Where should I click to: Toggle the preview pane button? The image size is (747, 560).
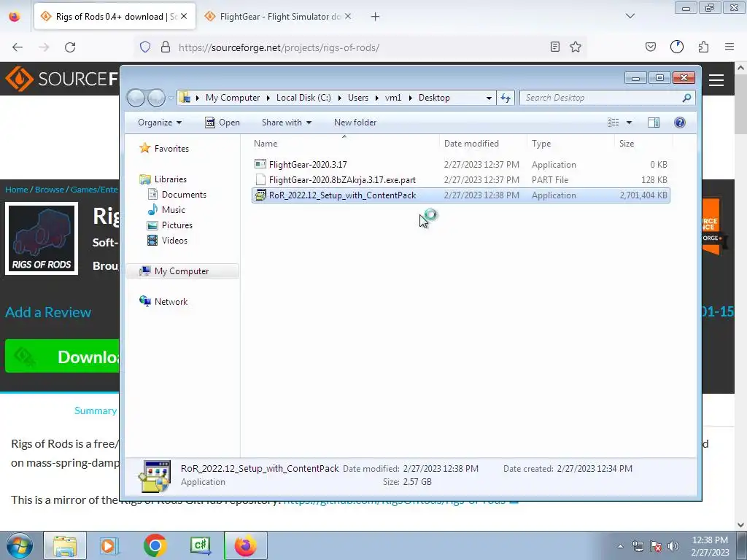point(654,122)
